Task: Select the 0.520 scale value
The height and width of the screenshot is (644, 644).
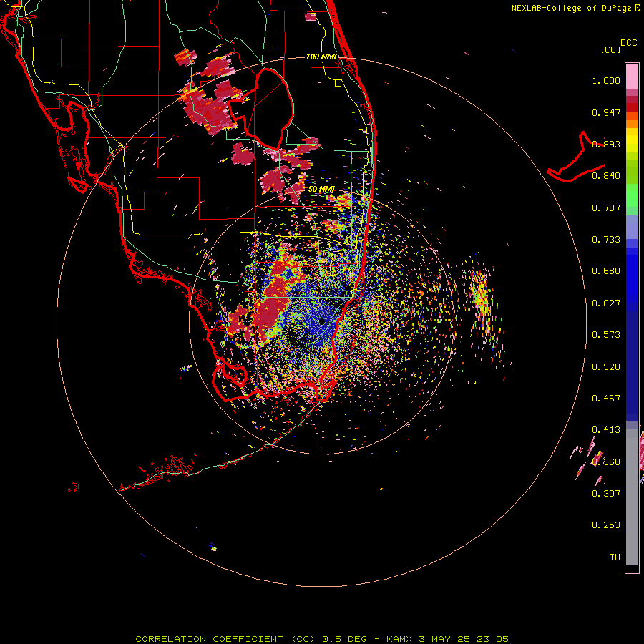Action: (x=606, y=367)
